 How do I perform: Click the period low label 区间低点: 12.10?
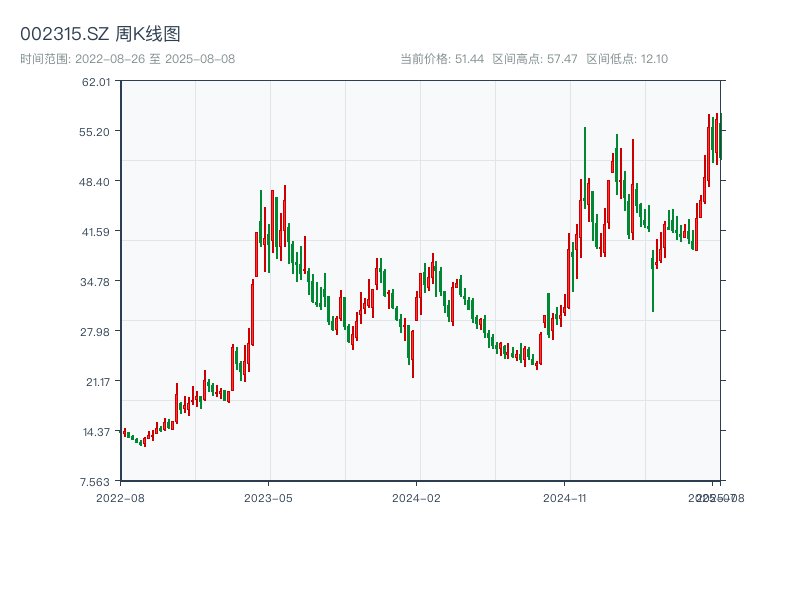[x=627, y=59]
